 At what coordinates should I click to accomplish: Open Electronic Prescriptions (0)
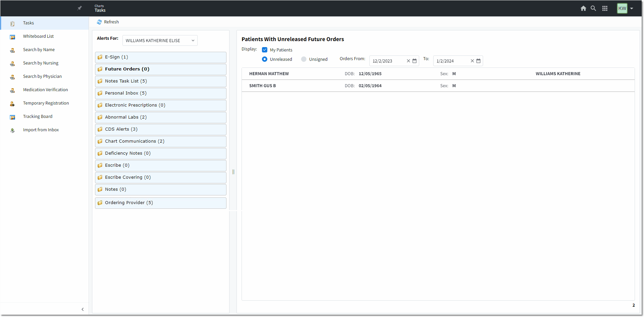[161, 105]
